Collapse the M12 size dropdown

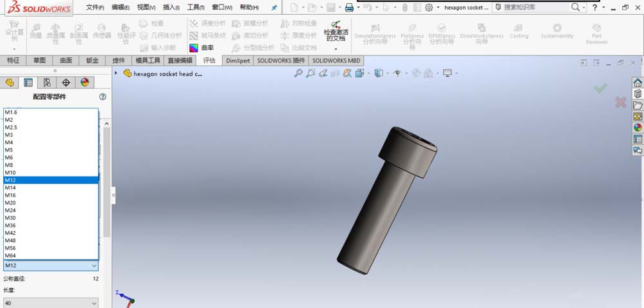pyautogui.click(x=94, y=265)
